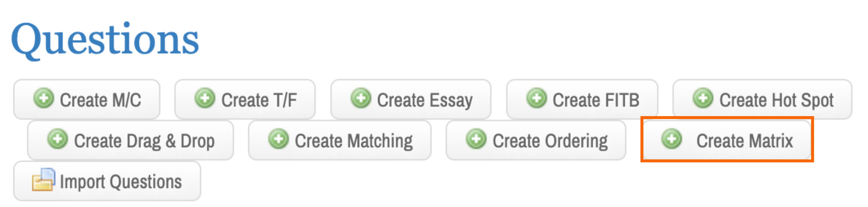The image size is (868, 207).
Task: Click the green plus icon on Create FITB
Action: [x=536, y=99]
